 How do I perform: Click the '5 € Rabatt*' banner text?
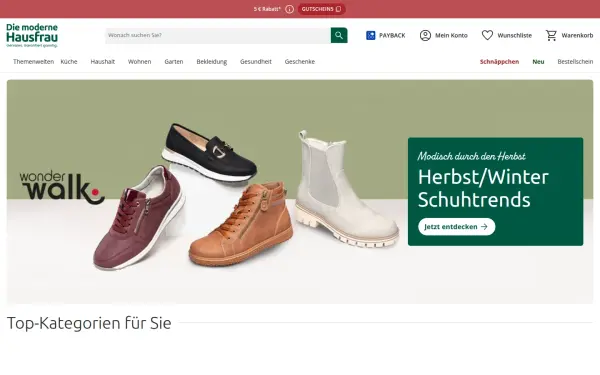pos(267,9)
